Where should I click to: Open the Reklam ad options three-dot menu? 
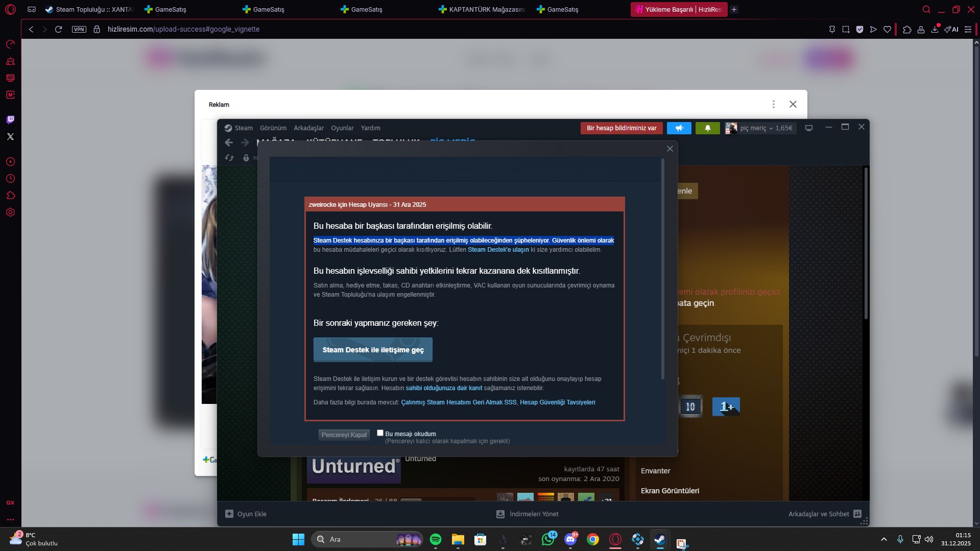pos(774,104)
